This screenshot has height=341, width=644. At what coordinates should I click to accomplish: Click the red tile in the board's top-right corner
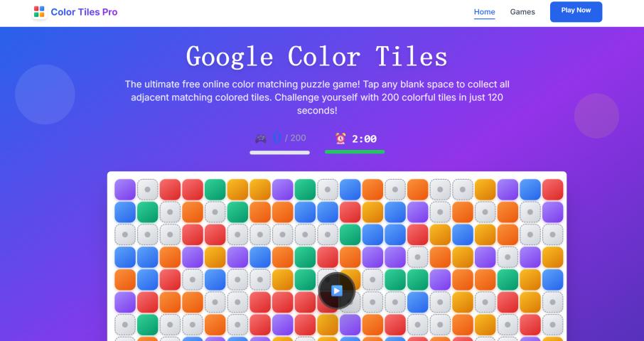[552, 190]
